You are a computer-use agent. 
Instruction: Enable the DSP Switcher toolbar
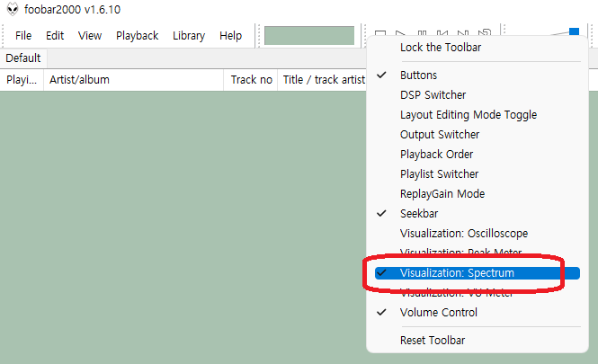[x=478, y=95]
